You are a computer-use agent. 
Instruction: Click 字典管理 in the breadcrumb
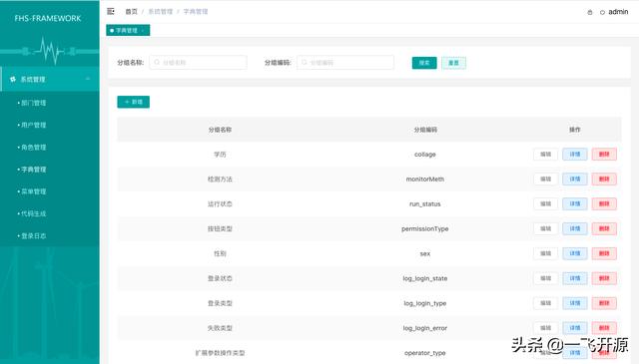point(196,11)
